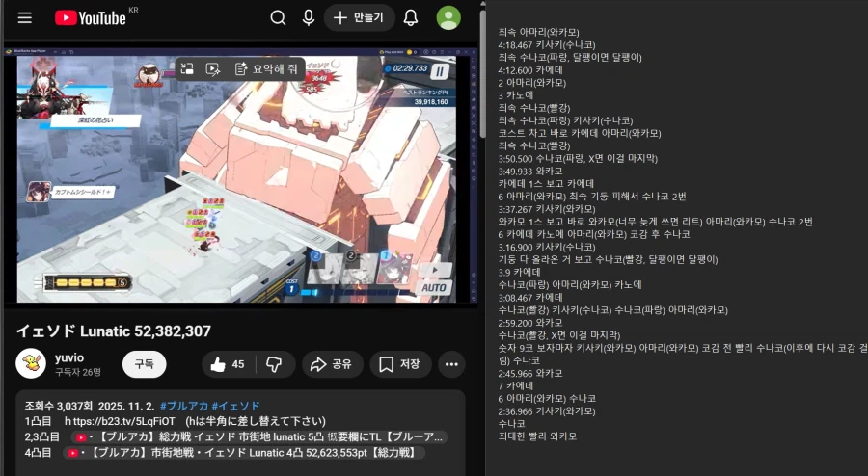868x476 pixels.
Task: Click the last line 최대한 빨리 와카모
Action: click(537, 436)
